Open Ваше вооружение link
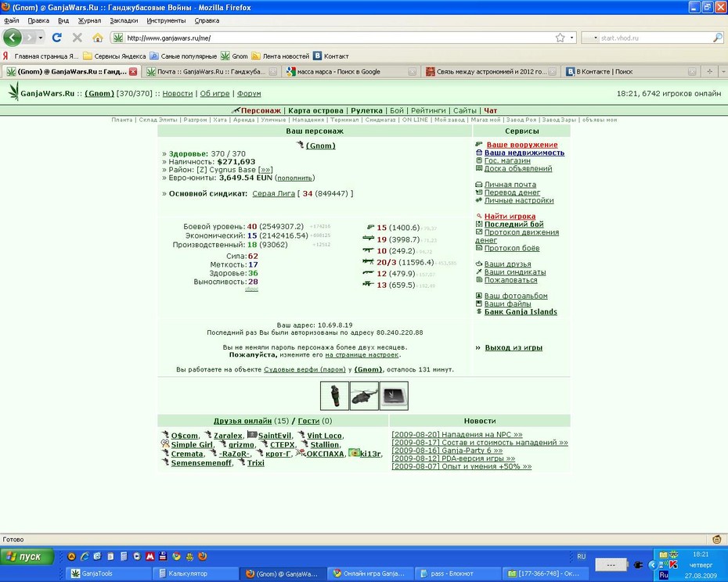This screenshot has height=582, width=728. tap(522, 145)
